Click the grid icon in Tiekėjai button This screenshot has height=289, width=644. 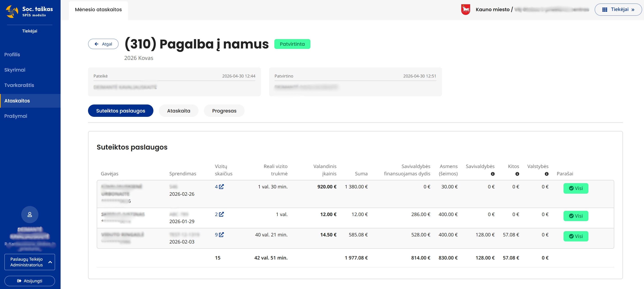604,10
